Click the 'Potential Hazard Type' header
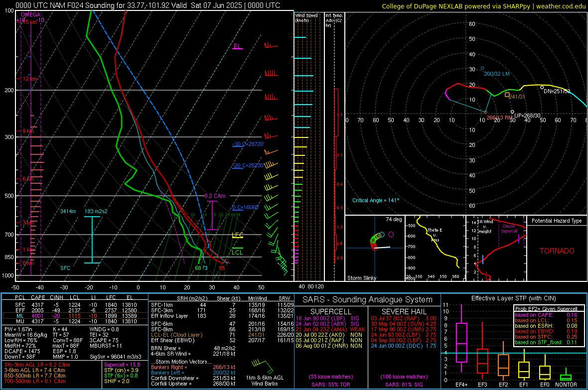This screenshot has width=588, height=390. coord(557,221)
